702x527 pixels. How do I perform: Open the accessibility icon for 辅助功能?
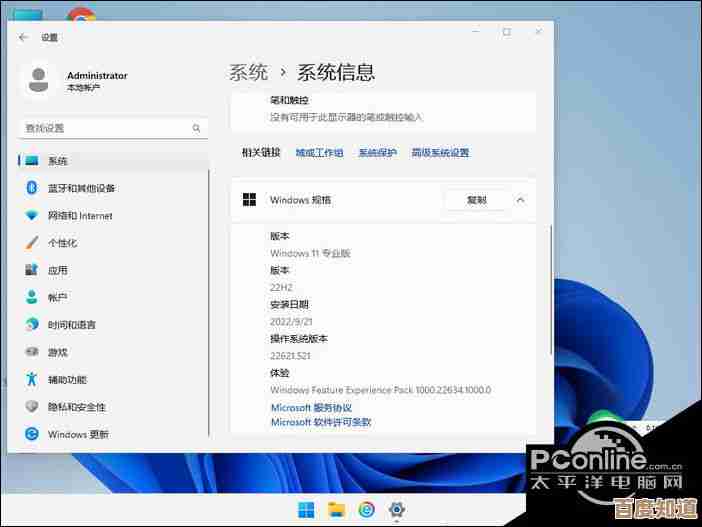pyautogui.click(x=31, y=379)
